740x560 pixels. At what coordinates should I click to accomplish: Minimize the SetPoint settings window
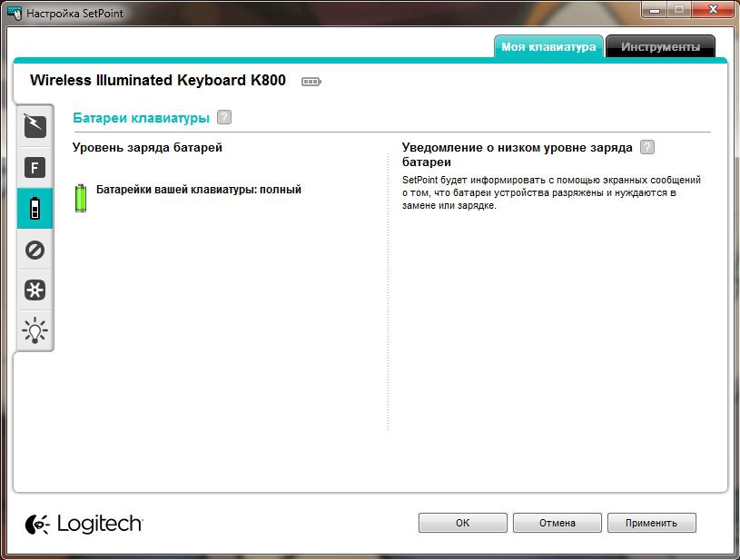point(654,10)
